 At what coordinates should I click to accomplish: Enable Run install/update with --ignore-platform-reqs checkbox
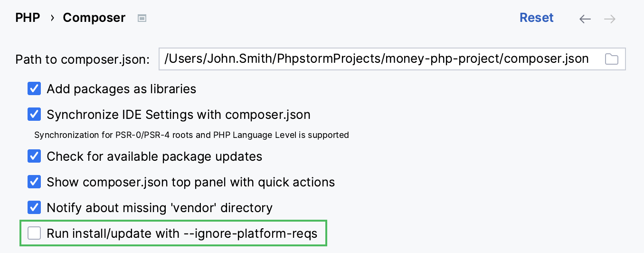[x=34, y=234]
